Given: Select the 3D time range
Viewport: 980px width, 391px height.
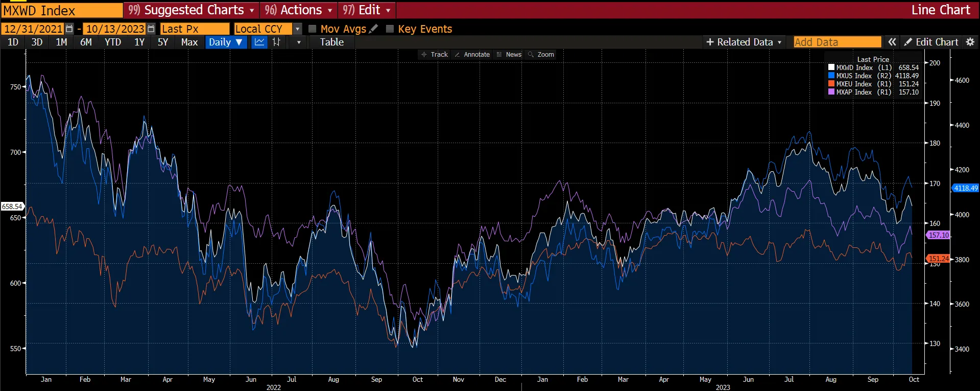Looking at the screenshot, I should click(37, 42).
